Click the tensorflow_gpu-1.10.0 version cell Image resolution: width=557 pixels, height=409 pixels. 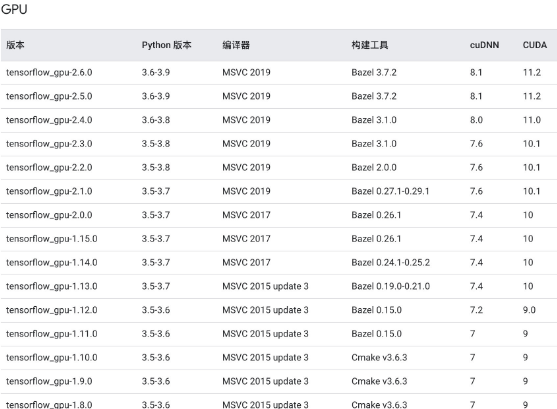tap(52, 357)
